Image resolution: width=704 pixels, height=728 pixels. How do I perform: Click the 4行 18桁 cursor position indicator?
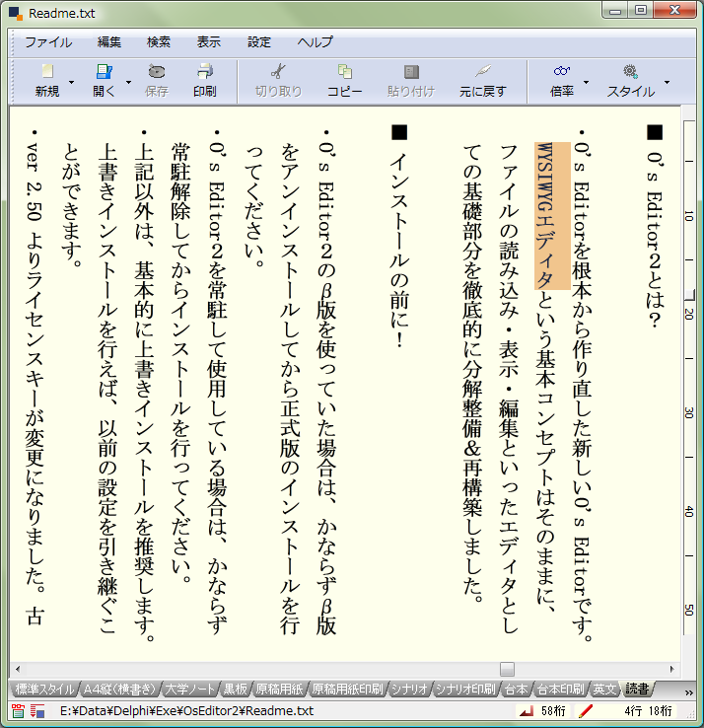(648, 711)
